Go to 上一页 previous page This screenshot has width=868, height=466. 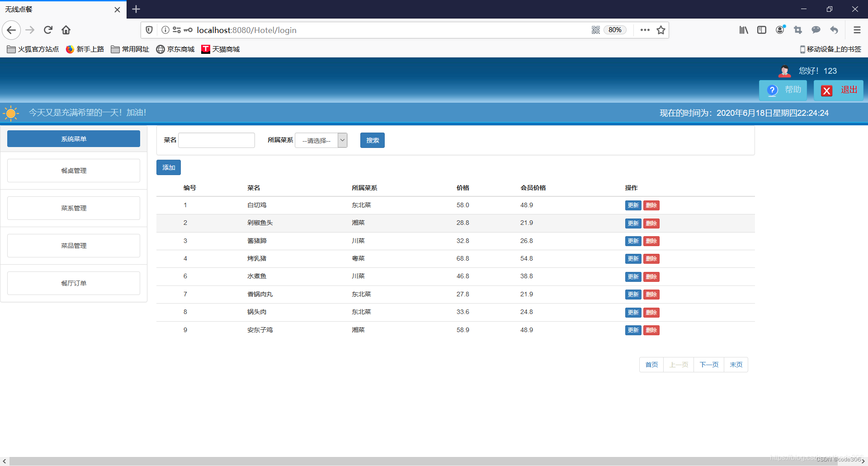point(679,365)
